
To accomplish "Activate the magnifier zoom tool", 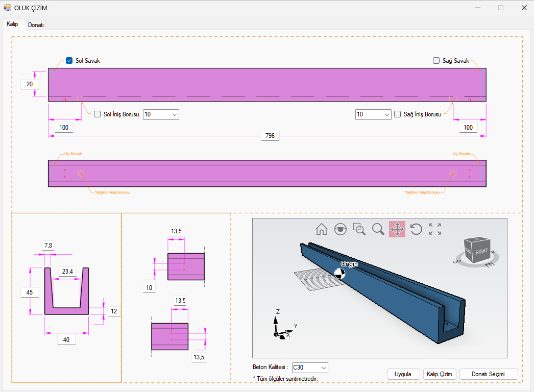I will point(378,229).
